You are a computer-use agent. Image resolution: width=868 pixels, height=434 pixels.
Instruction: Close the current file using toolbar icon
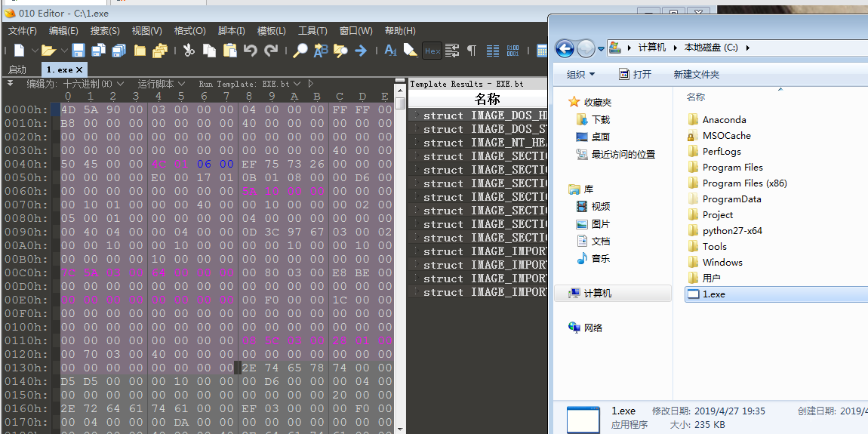click(x=140, y=51)
